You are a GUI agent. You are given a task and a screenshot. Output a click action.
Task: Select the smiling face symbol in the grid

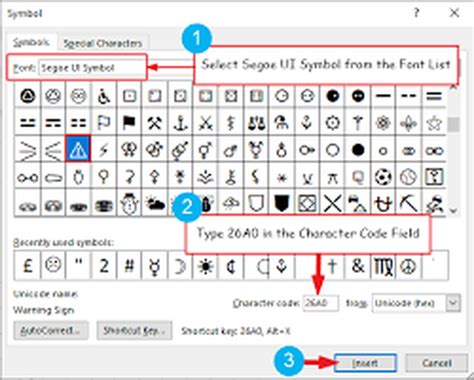78,96
